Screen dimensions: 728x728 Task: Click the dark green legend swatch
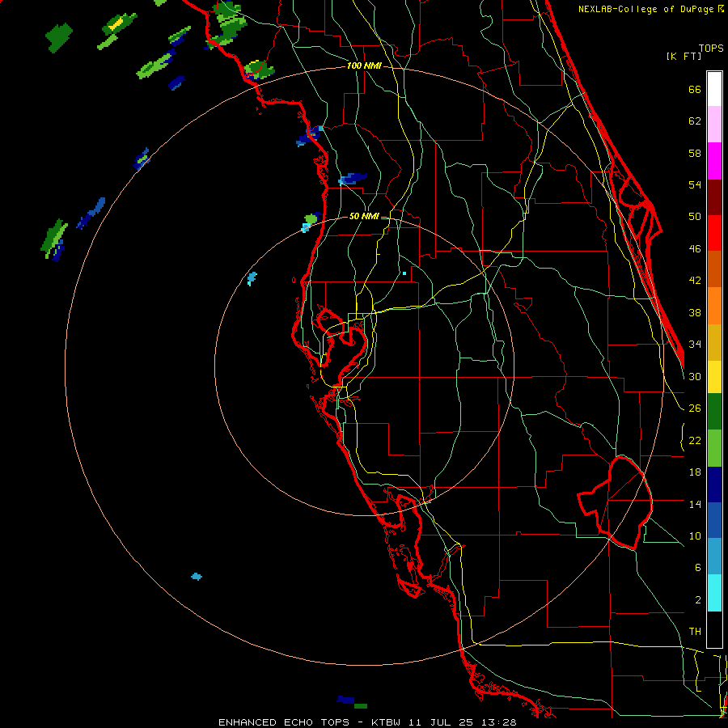coord(714,412)
